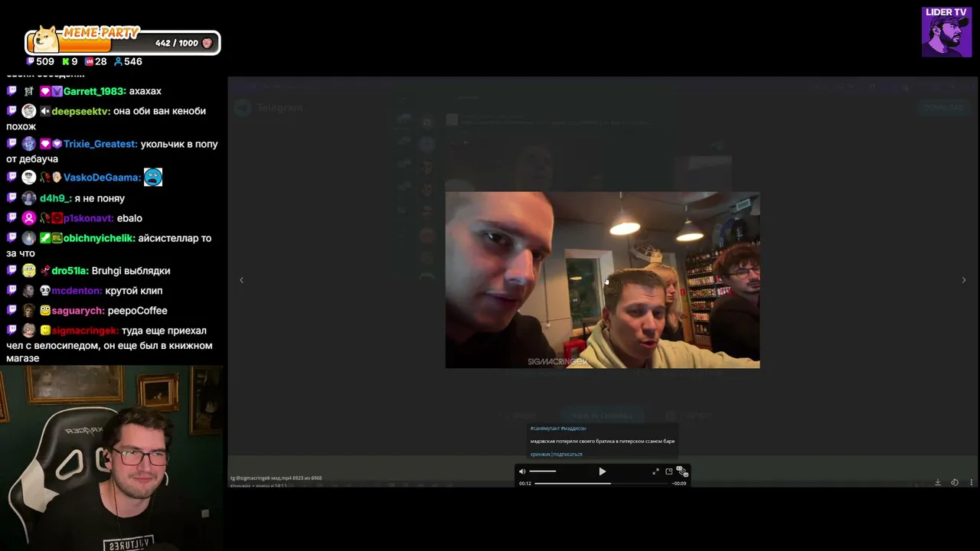The width and height of the screenshot is (980, 551).
Task: Click the avatar next to mcdenton
Action: [x=29, y=291]
